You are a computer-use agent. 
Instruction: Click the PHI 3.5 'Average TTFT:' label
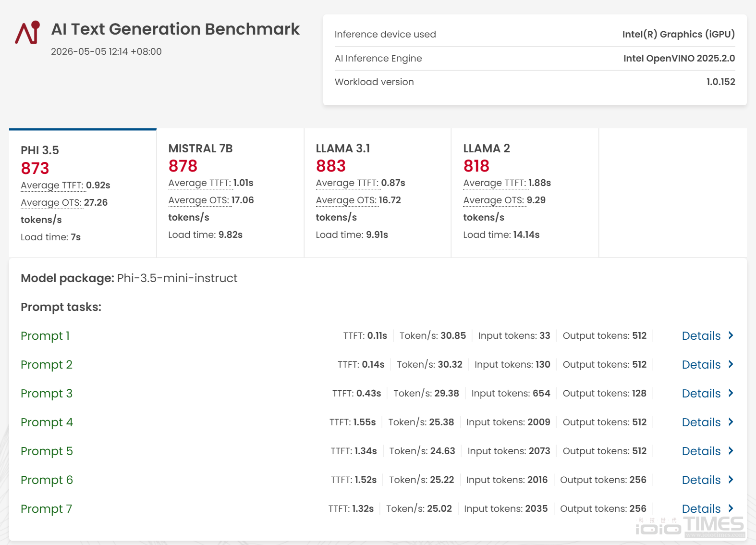(52, 186)
